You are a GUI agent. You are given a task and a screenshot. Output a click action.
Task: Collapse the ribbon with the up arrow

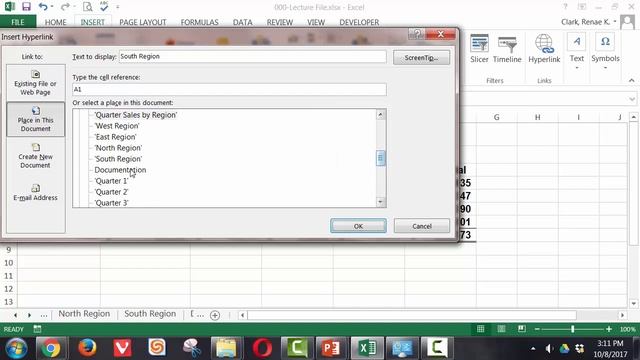click(631, 80)
